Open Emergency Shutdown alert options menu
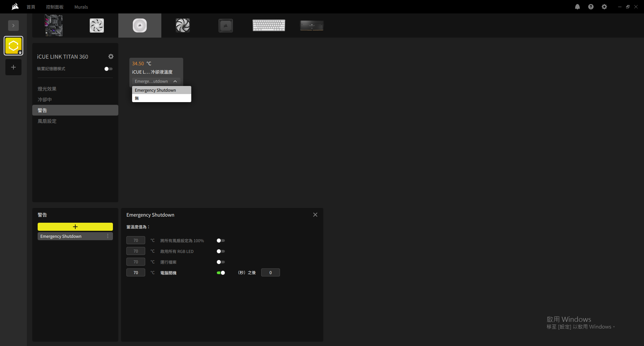Viewport: 644px width, 346px height. click(108, 236)
